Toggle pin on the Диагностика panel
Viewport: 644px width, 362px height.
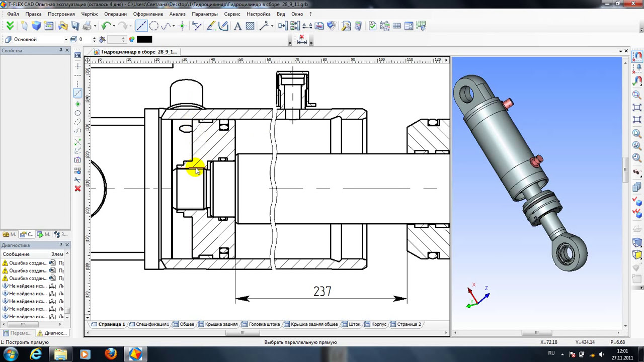click(61, 245)
